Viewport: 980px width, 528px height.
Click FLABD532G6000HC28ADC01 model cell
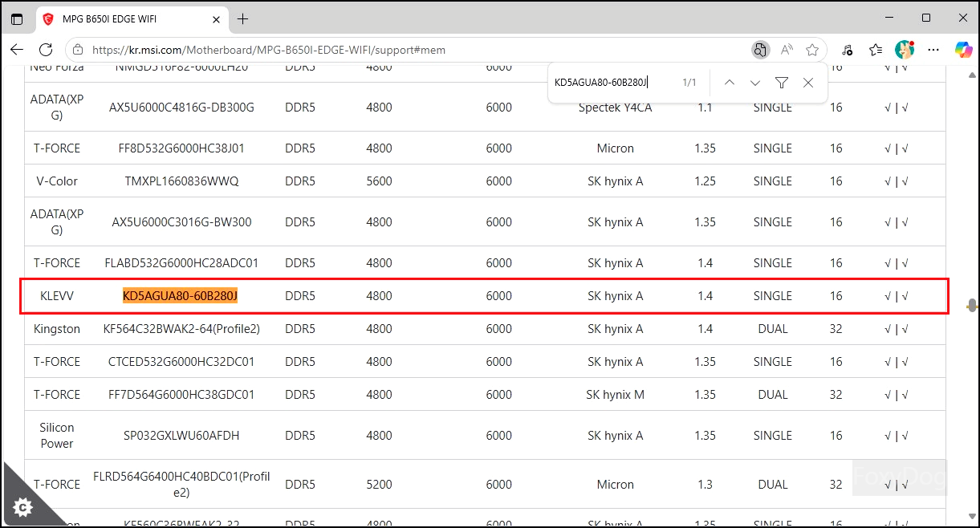(181, 263)
